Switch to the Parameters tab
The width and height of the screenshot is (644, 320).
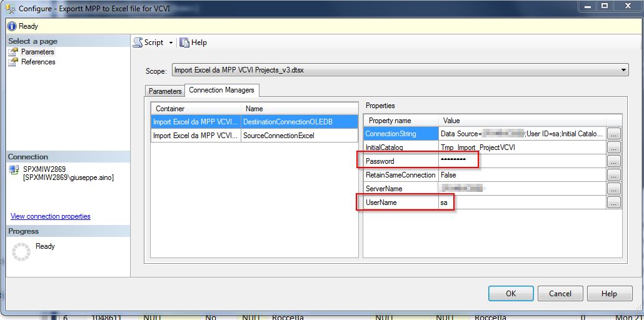point(164,91)
